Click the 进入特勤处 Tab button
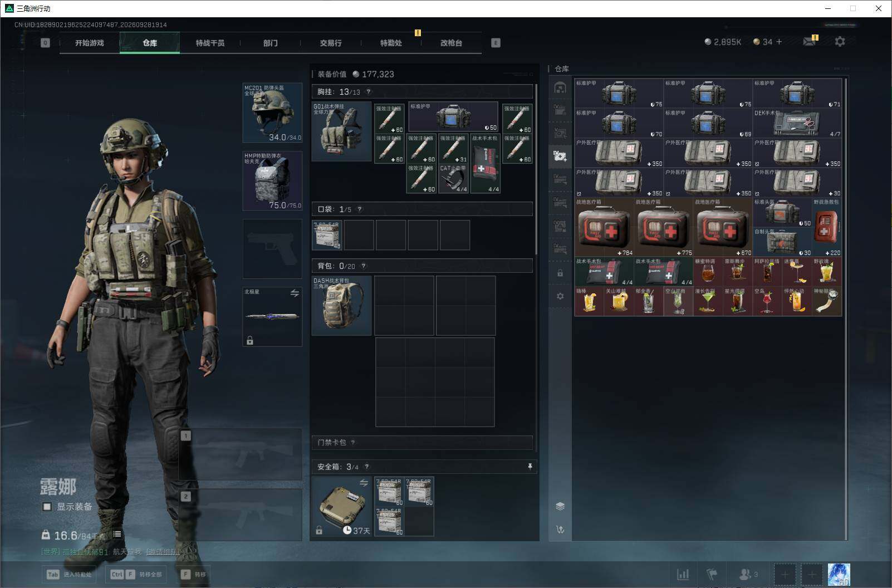 coord(70,574)
